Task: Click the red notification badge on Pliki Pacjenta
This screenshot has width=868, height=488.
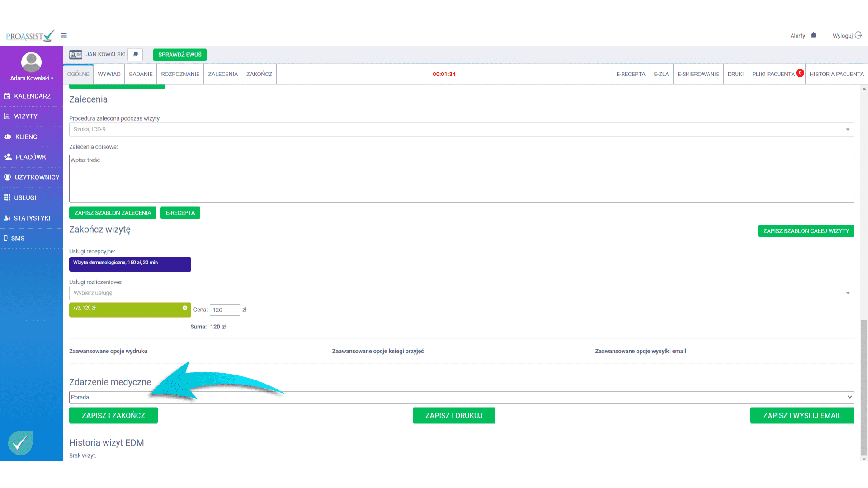Action: coord(800,72)
